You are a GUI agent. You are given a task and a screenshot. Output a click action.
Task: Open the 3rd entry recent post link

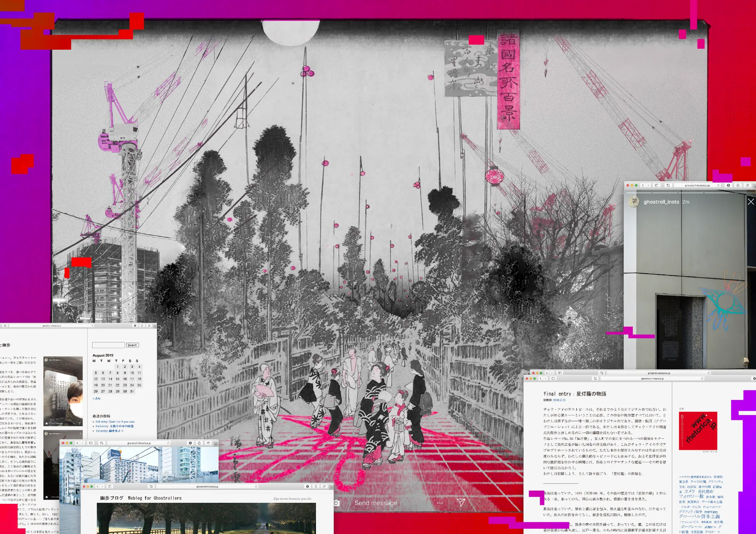pos(115,421)
